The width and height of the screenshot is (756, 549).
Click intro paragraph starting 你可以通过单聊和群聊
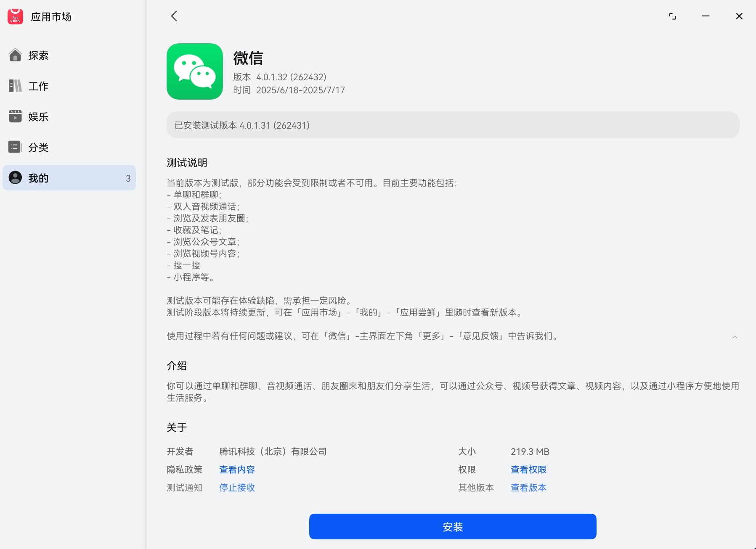453,392
